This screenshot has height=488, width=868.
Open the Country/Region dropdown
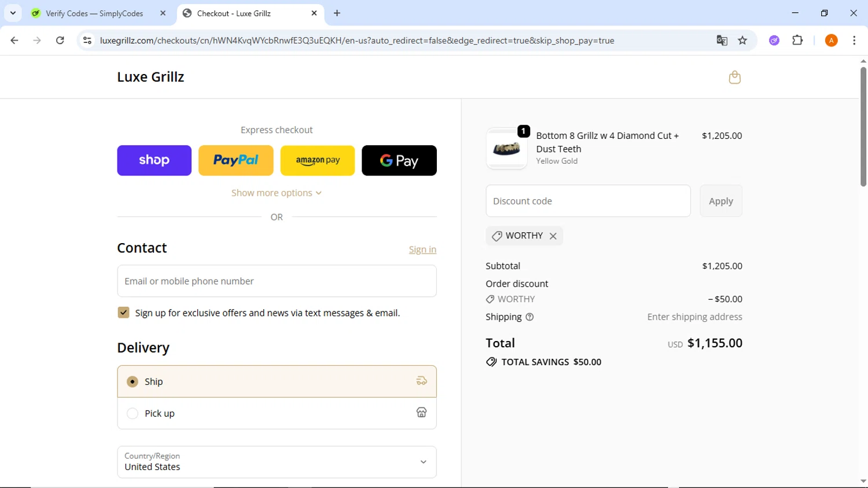coord(277,462)
